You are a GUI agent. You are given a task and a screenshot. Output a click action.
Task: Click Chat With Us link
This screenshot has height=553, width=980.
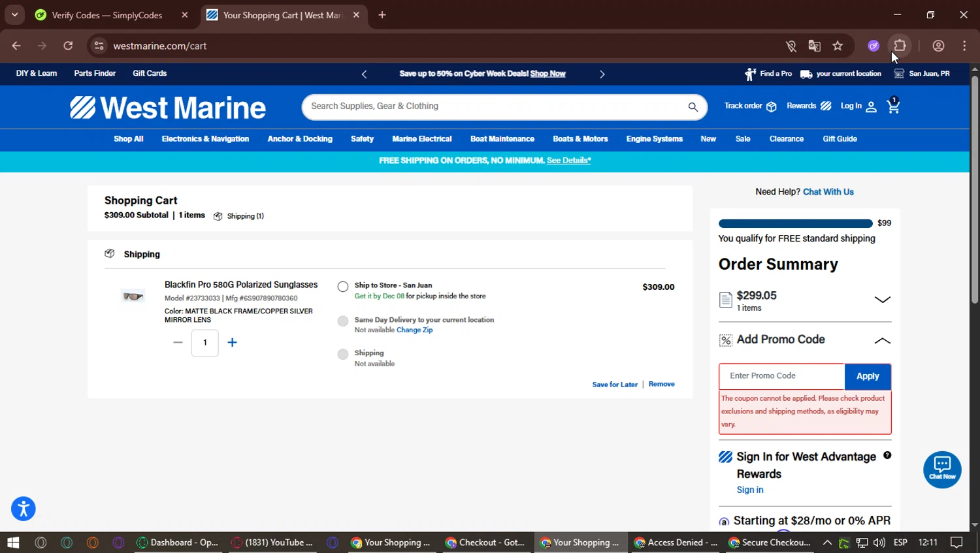[828, 192]
